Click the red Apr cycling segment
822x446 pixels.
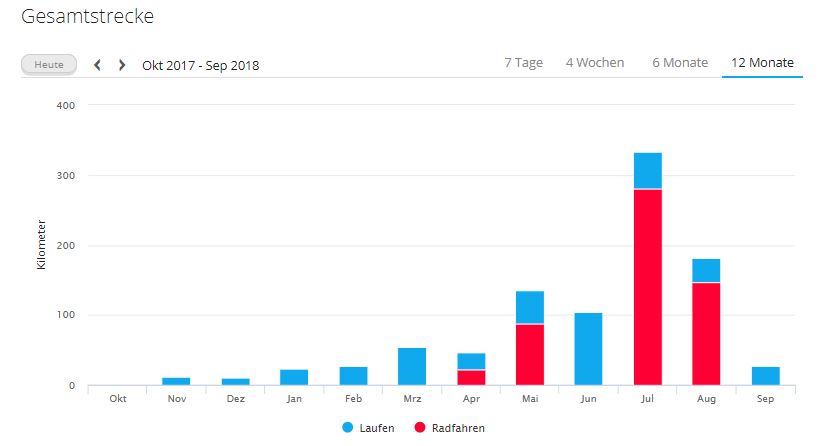pos(471,378)
